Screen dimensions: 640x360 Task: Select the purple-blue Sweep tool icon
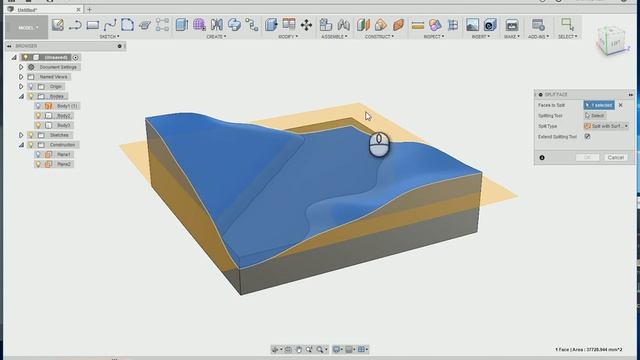click(x=234, y=25)
